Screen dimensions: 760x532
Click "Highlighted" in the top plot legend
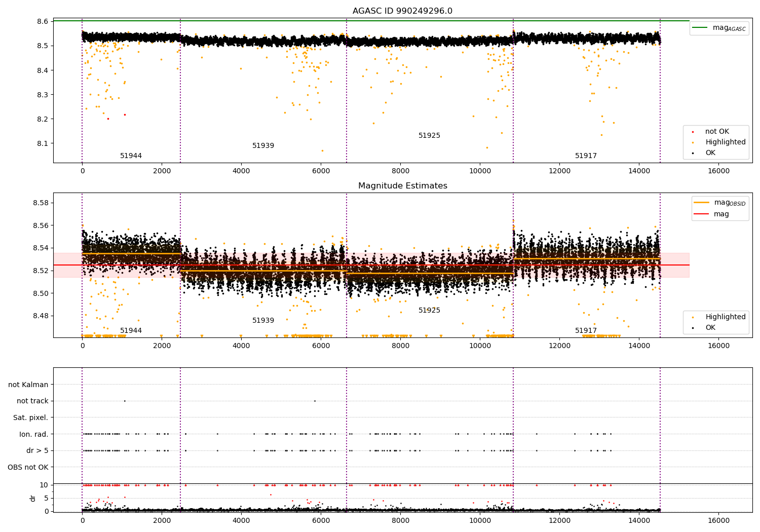pos(726,142)
